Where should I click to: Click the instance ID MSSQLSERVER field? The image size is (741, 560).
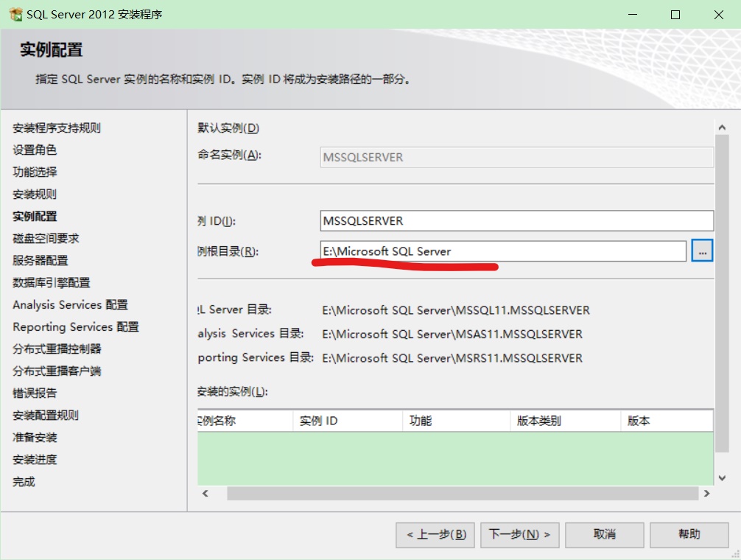[516, 221]
